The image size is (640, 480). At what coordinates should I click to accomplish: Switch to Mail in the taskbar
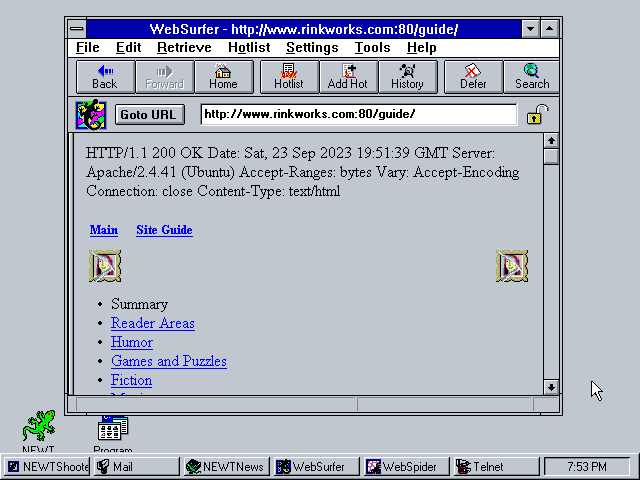(x=137, y=467)
